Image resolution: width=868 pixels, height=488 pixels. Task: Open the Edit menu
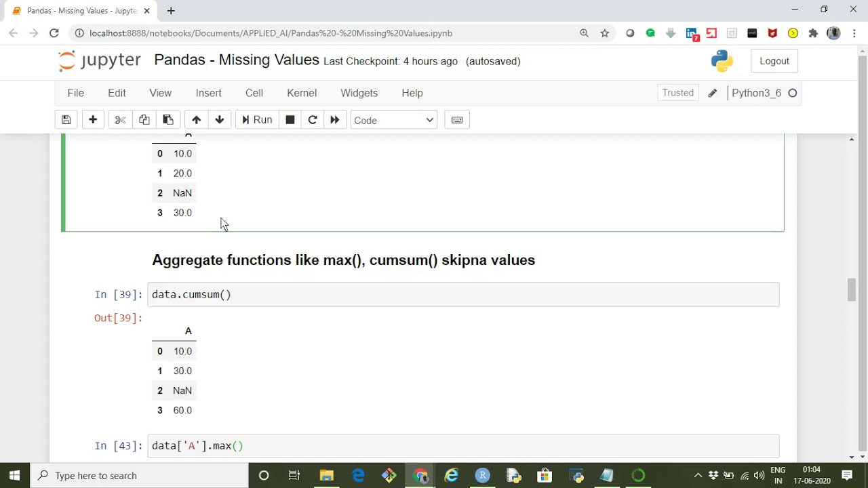pos(117,93)
